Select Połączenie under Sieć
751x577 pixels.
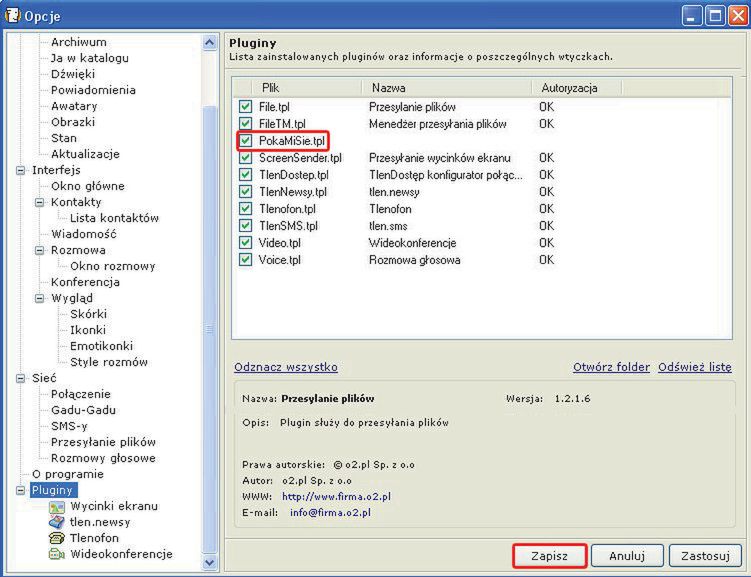coord(80,395)
